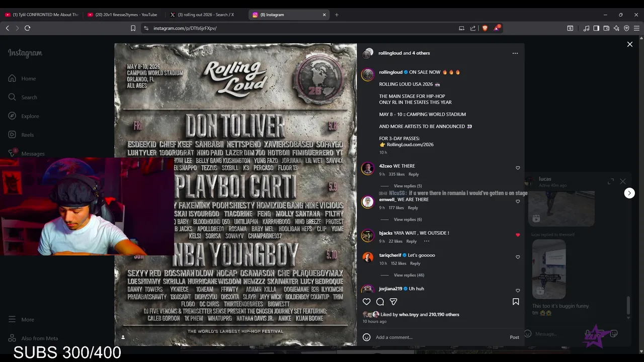644x362 pixels.
Task: Go back with browser back arrow
Action: [x=7, y=28]
